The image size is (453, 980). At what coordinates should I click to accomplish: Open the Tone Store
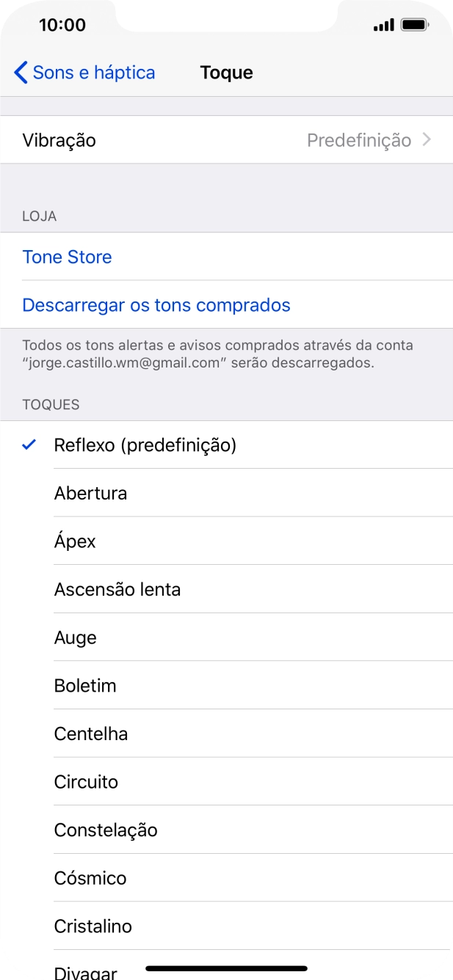click(67, 257)
